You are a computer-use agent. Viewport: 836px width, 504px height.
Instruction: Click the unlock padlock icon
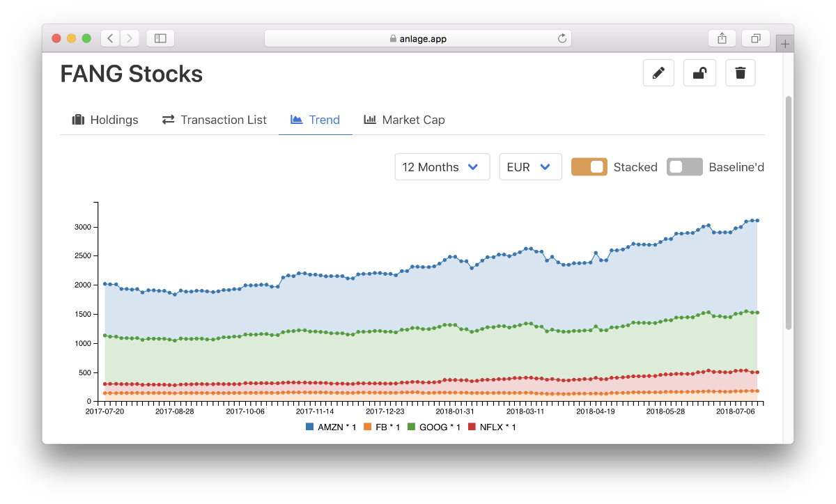tap(699, 73)
